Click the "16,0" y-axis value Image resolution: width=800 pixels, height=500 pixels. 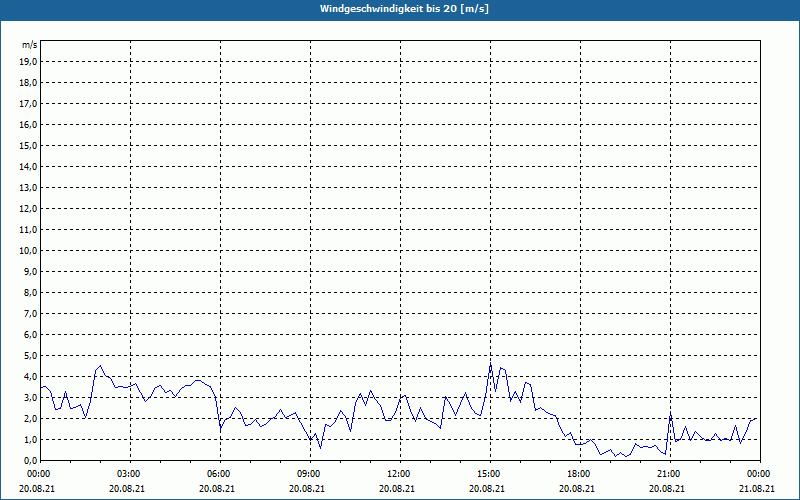tap(29, 124)
